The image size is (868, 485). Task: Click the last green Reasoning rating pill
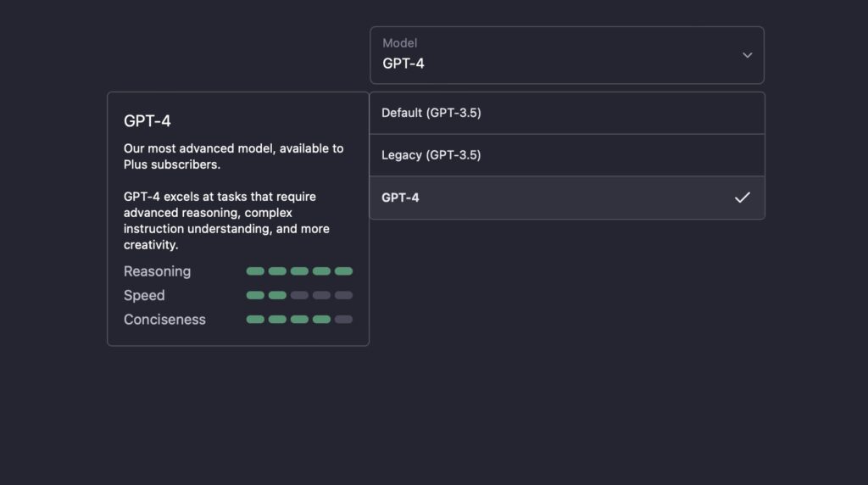click(343, 271)
